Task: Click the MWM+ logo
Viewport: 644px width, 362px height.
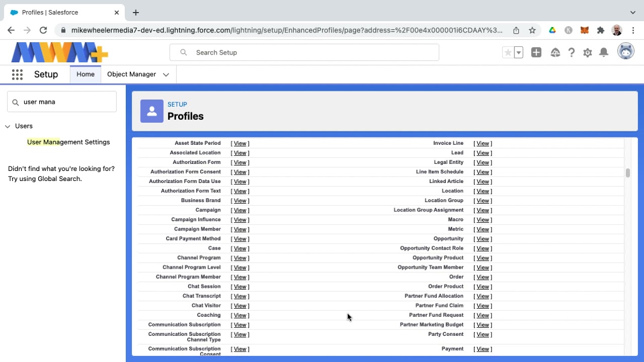Action: point(59,52)
